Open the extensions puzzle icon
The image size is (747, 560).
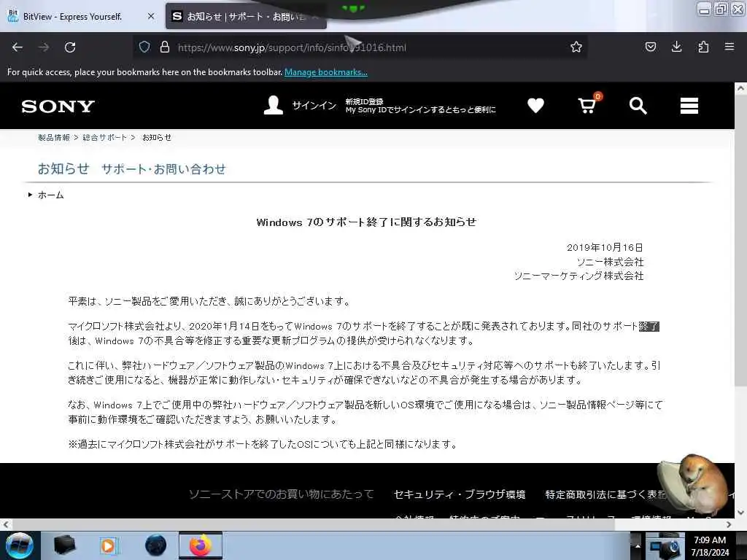703,47
